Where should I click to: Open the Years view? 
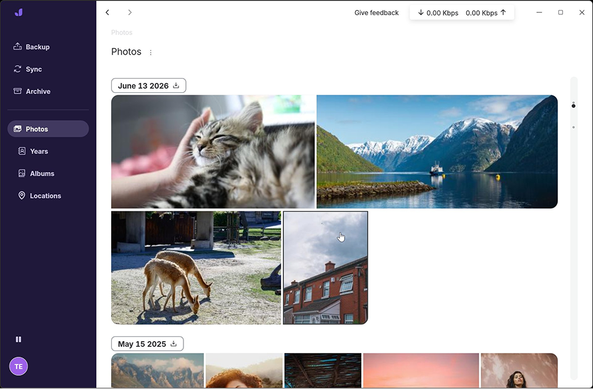point(33,151)
